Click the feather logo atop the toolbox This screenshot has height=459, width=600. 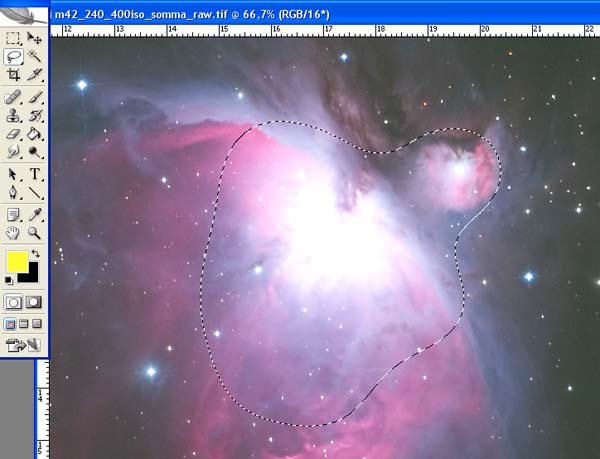(22, 15)
